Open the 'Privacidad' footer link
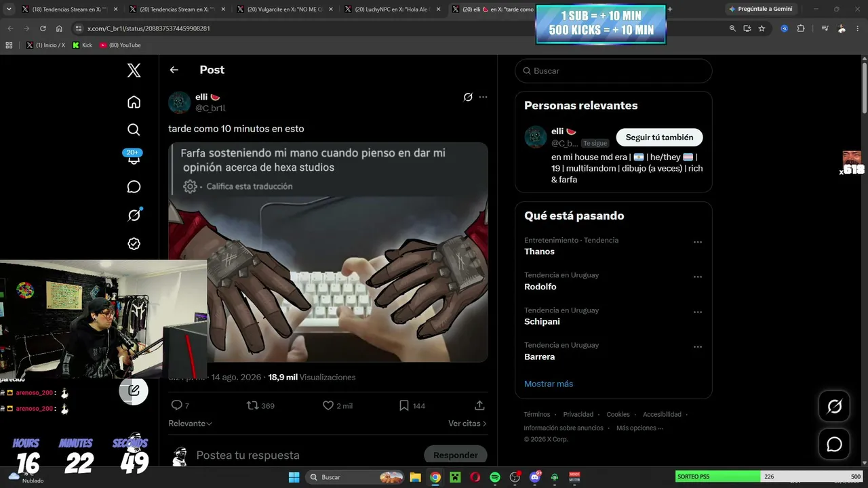This screenshot has width=868, height=488. pos(578,414)
